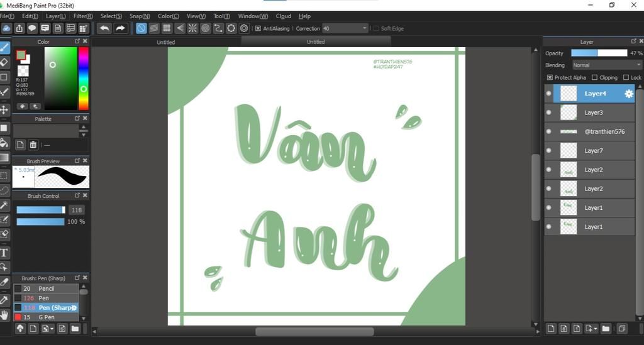Click the new layer page icon
The image size is (644, 345).
[x=551, y=329]
